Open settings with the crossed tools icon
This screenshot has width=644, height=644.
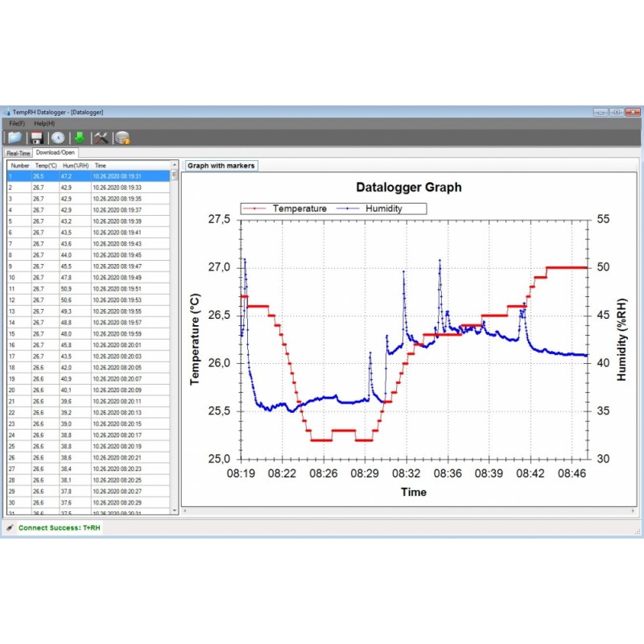[x=101, y=138]
